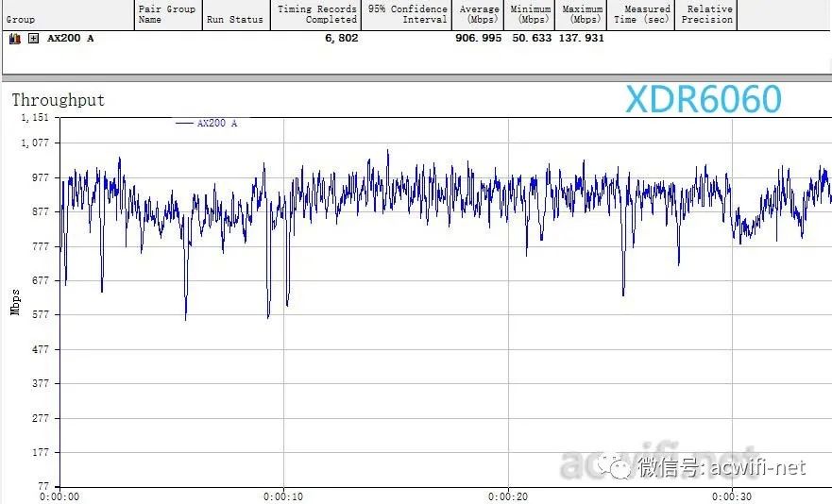Click the 0:00:30 time axis label
Screen dimensions: 832x504
pos(732,497)
